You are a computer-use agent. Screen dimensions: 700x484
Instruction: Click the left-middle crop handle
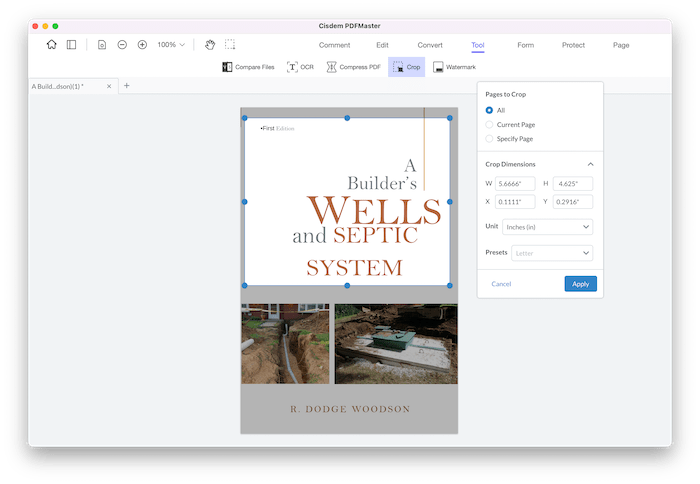click(x=245, y=202)
